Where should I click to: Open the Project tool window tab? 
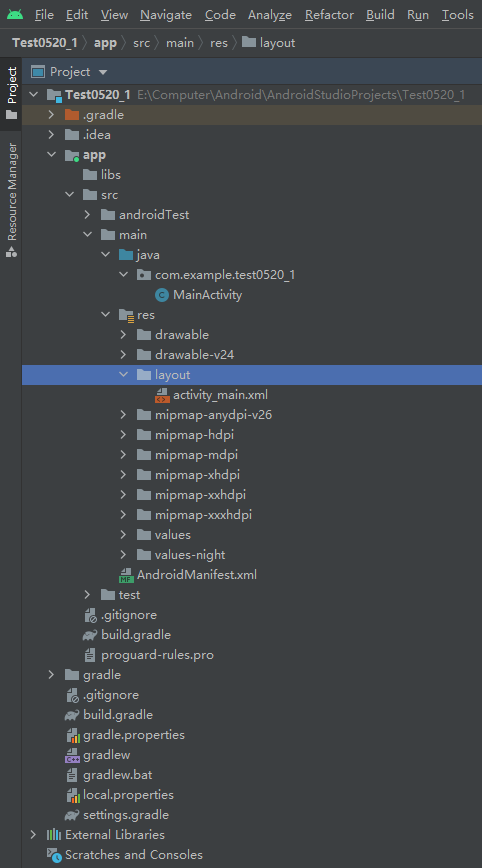pyautogui.click(x=11, y=93)
